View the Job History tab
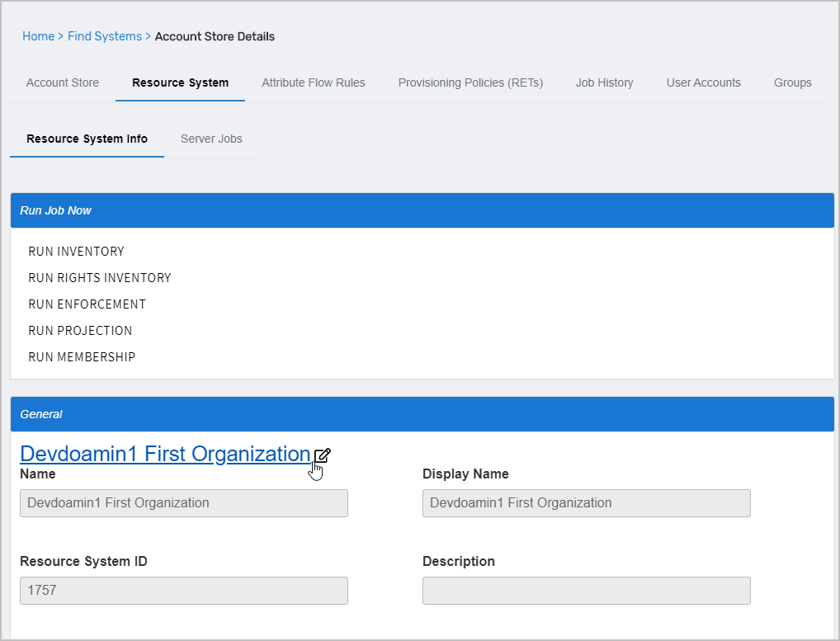This screenshot has height=641, width=840. coord(605,82)
